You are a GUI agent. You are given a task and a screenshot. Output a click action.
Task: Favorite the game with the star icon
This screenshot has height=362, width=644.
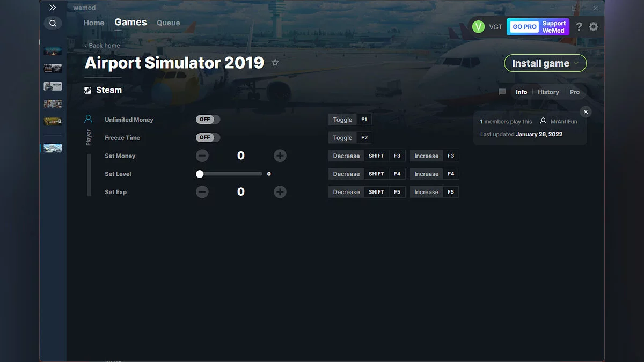[275, 62]
